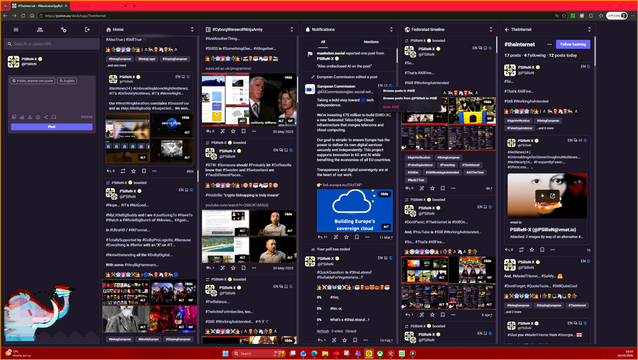The image size is (638, 360).
Task: Go back using the TheInternet column arrow
Action: [x=507, y=30]
